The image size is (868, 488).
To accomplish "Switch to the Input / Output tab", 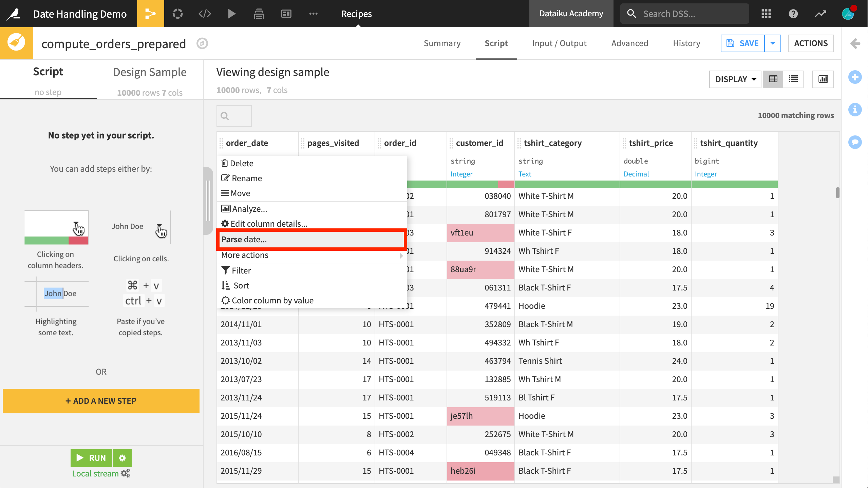I will point(559,43).
